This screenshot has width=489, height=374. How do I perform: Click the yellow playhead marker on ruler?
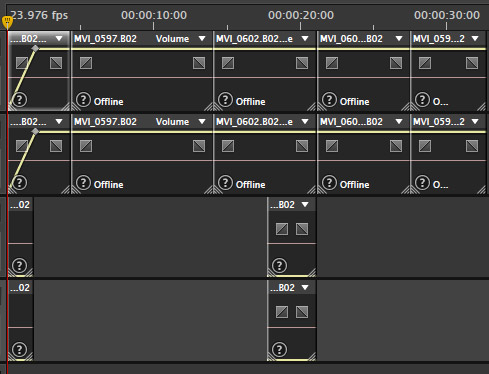click(x=7, y=22)
